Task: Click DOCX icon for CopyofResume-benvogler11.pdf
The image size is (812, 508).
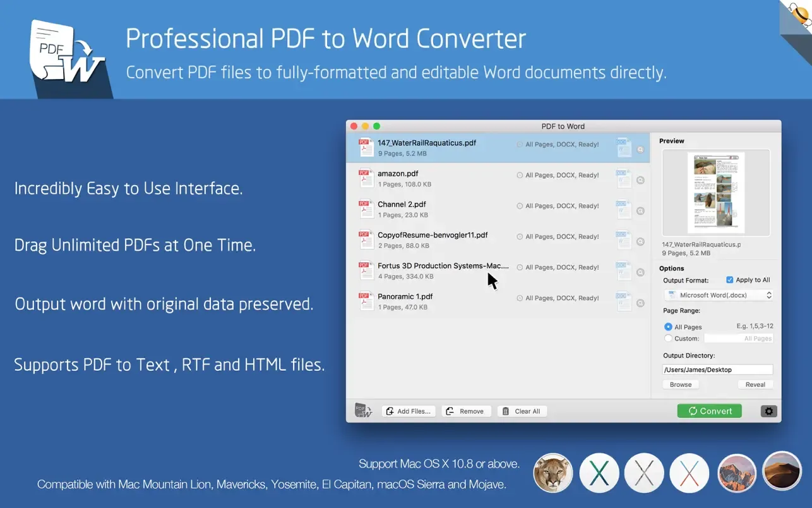Action: [x=623, y=240]
